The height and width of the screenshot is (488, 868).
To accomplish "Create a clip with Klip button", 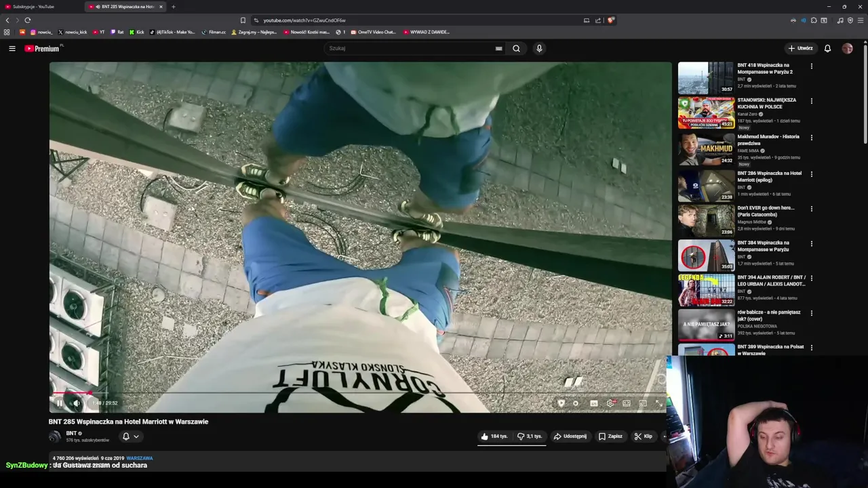I will 643,436.
